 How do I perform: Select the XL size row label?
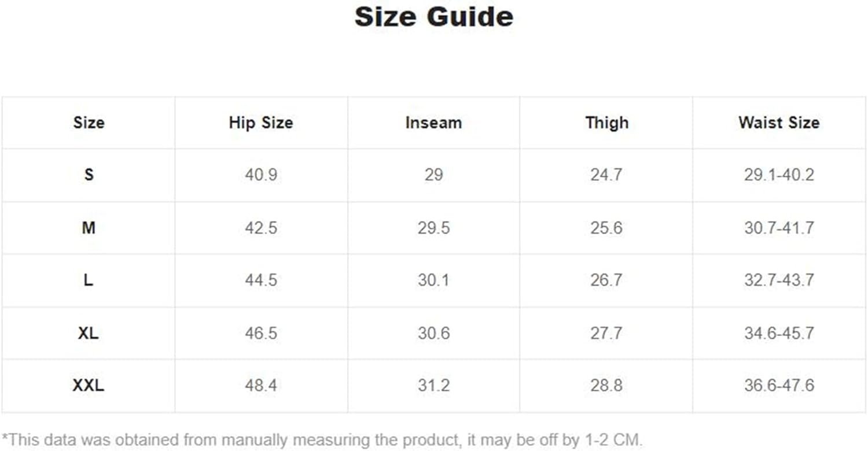[89, 334]
